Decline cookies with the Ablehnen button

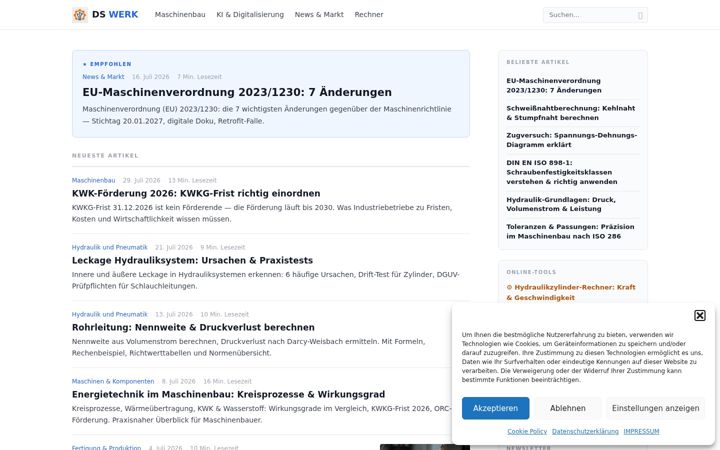(x=568, y=408)
